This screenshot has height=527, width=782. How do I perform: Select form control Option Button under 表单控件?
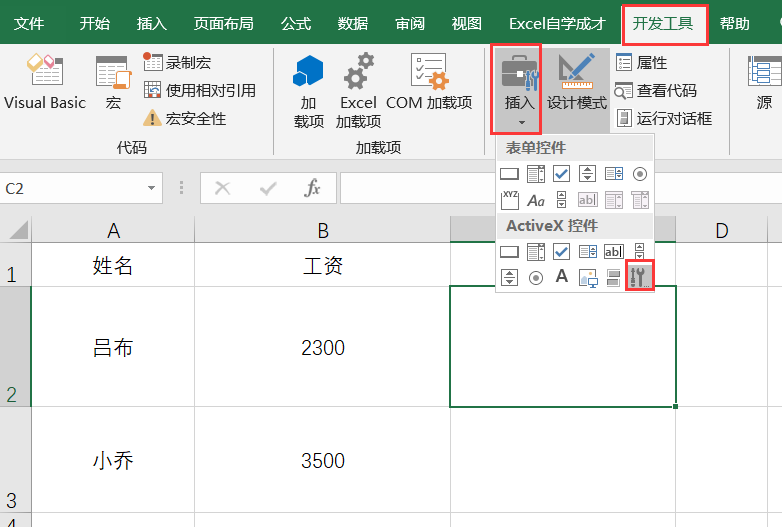[640, 174]
